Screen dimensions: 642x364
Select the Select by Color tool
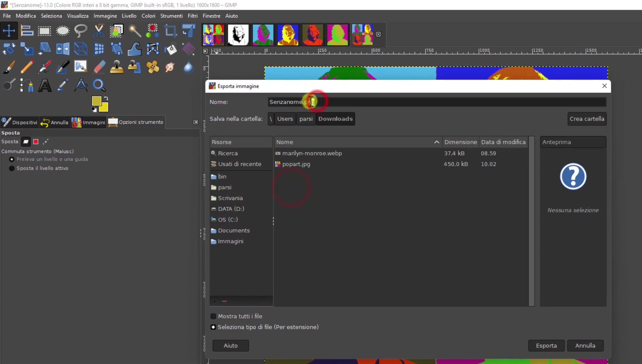[153, 31]
